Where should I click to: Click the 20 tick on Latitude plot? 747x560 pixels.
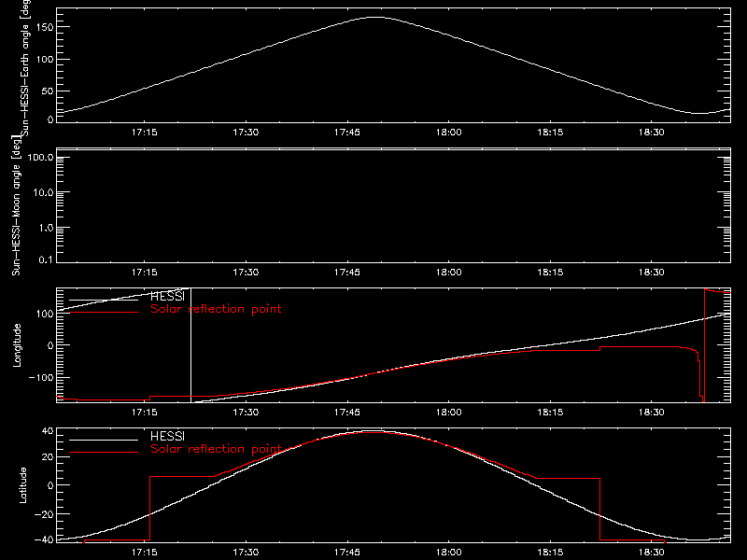pyautogui.click(x=48, y=457)
